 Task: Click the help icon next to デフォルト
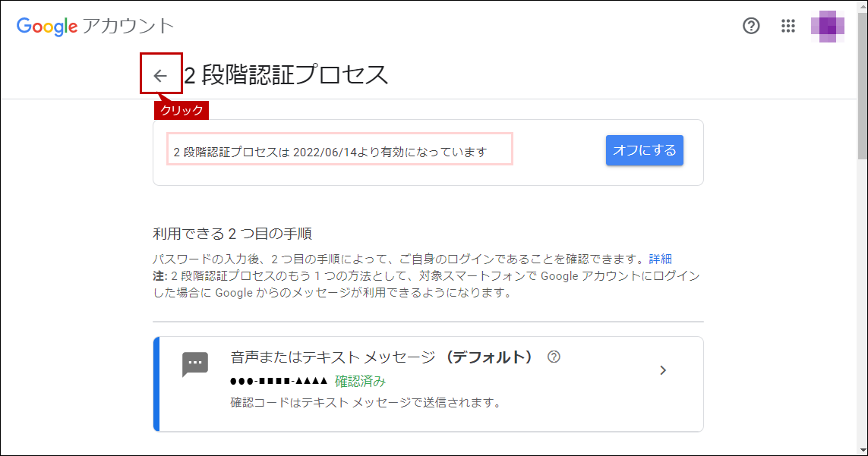[x=554, y=357]
